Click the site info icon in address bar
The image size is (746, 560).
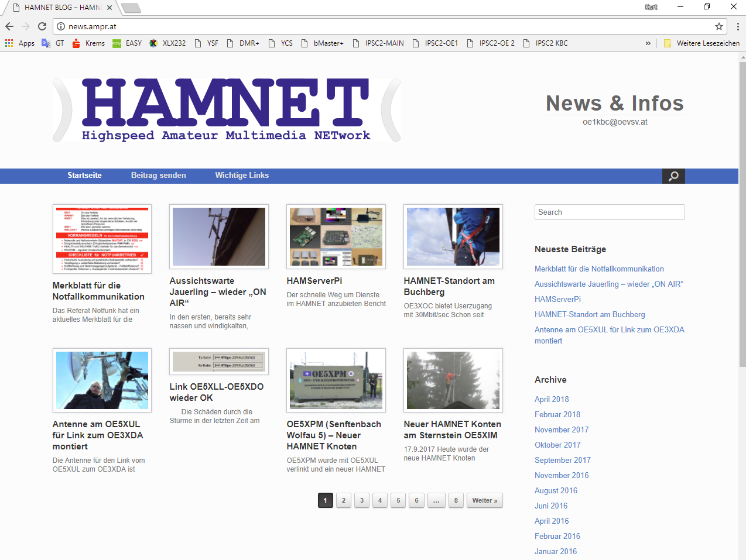[61, 26]
